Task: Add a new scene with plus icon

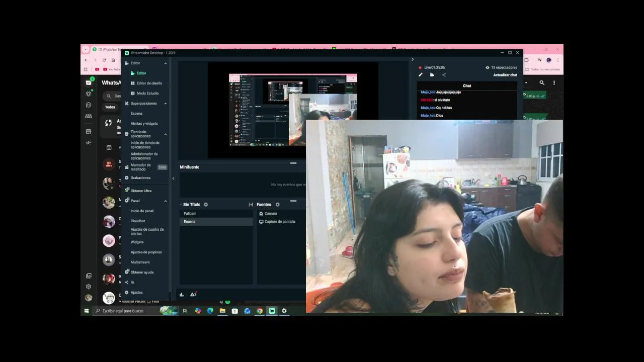Action: 206,205
